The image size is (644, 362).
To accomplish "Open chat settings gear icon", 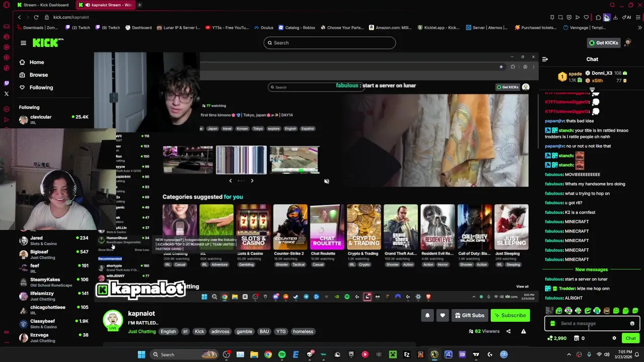I will click(614, 338).
